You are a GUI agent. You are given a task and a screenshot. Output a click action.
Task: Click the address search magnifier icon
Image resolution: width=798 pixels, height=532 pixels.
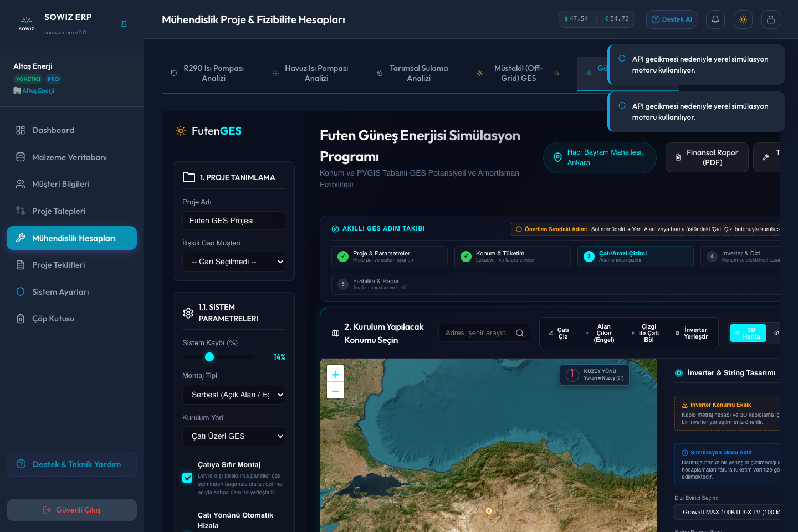tap(520, 333)
